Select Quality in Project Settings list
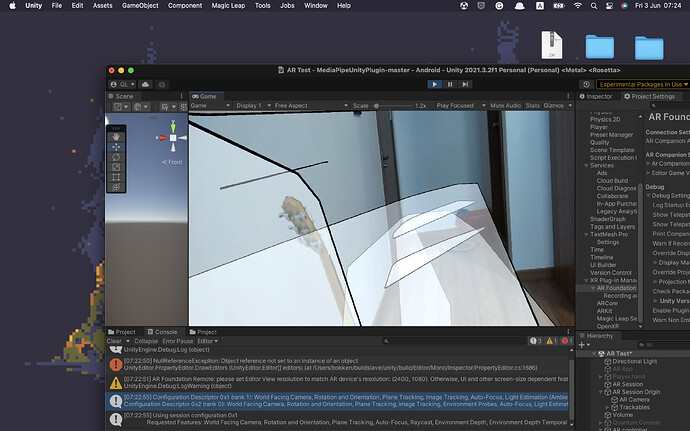Image resolution: width=690 pixels, height=431 pixels. point(599,143)
